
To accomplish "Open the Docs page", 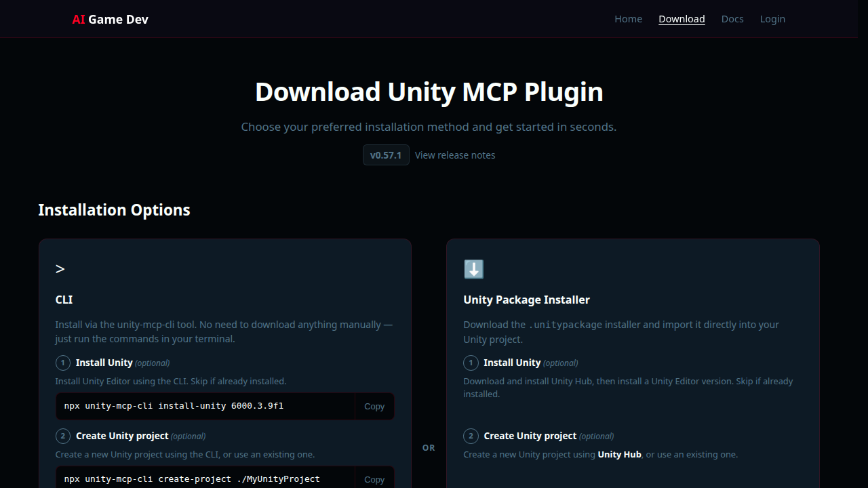I will coord(732,19).
